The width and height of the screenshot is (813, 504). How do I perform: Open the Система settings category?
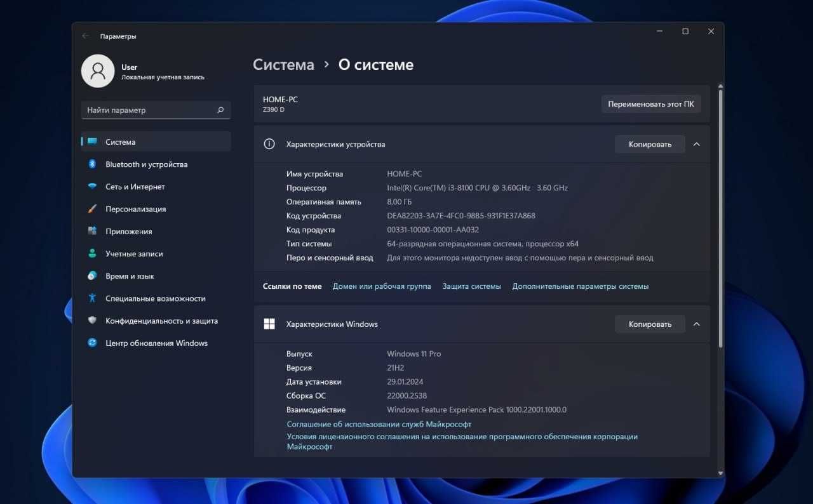[156, 142]
